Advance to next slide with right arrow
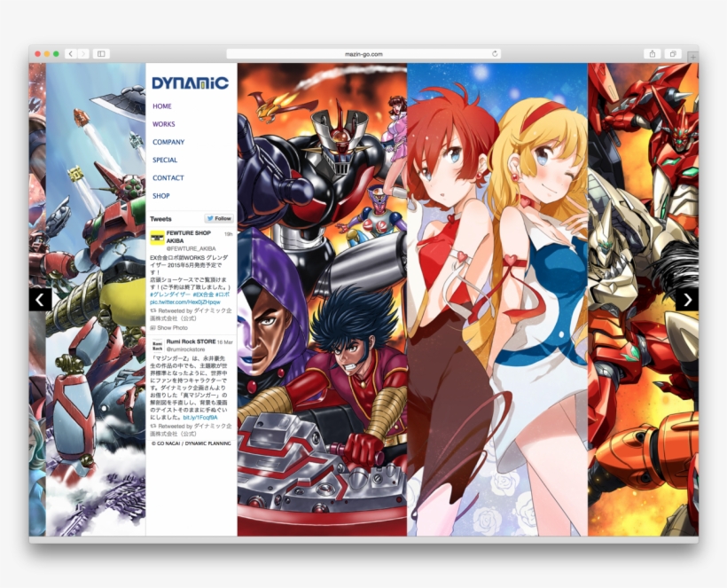This screenshot has width=727, height=588. (x=687, y=300)
